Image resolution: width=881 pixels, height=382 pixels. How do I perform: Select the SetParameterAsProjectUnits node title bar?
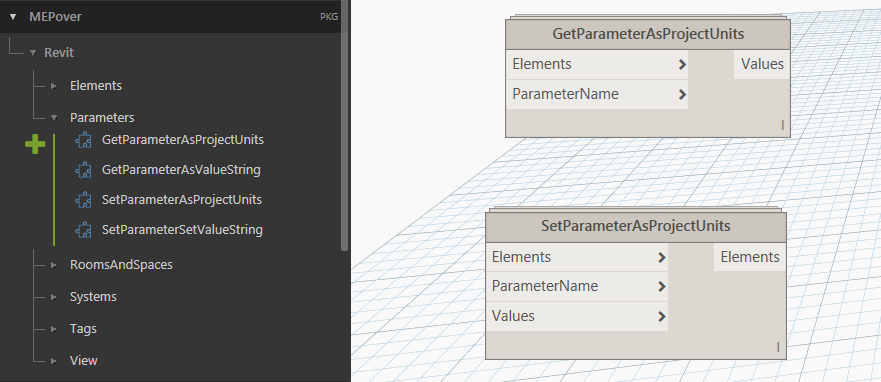tap(635, 226)
